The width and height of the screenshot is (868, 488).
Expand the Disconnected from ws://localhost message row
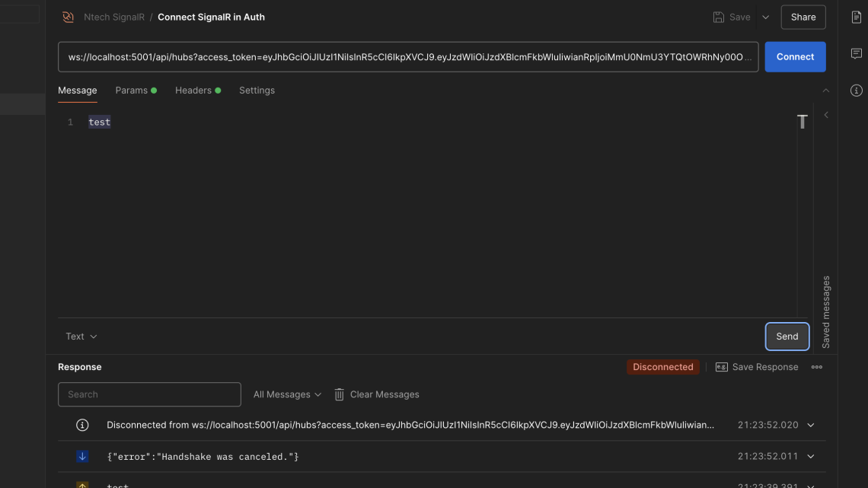coord(810,425)
